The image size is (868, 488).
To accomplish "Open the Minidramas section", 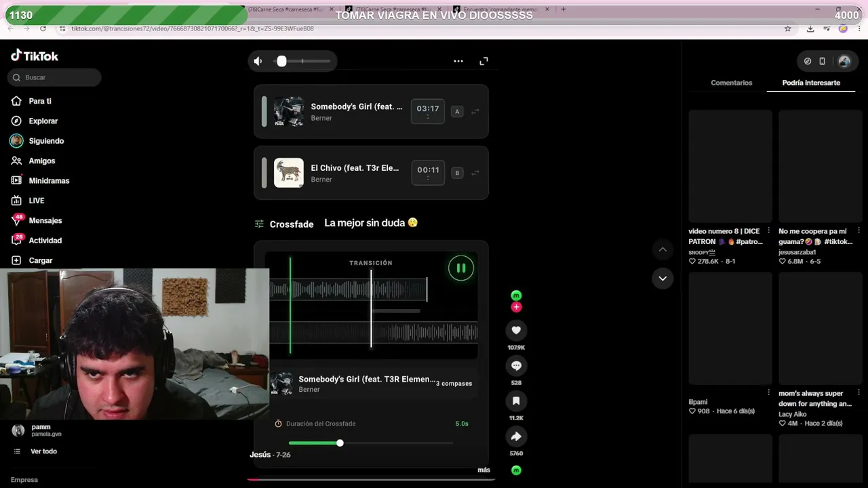I will [49, 180].
